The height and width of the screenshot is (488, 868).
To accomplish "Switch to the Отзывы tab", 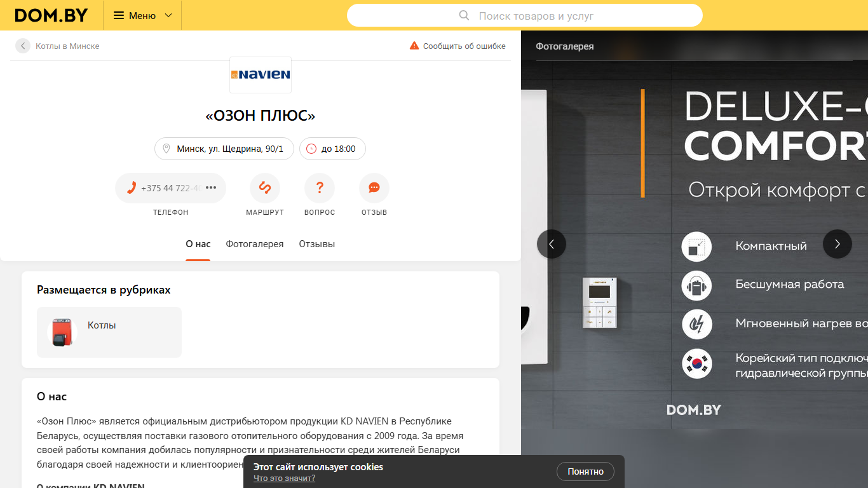I will 317,244.
